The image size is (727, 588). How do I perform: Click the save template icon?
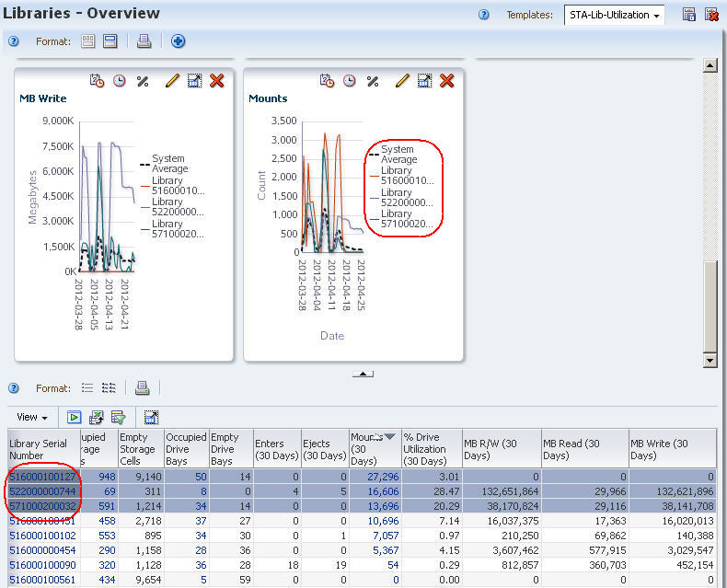coord(688,15)
